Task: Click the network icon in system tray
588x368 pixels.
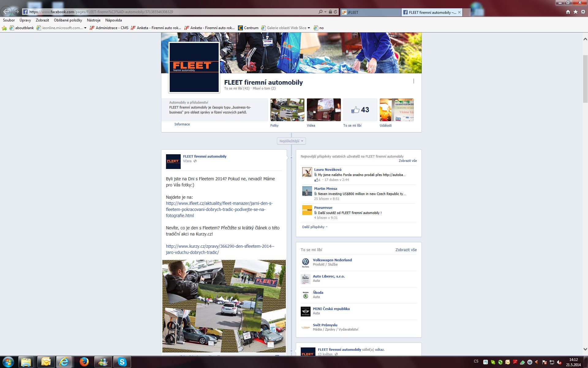Action: pyautogui.click(x=552, y=362)
